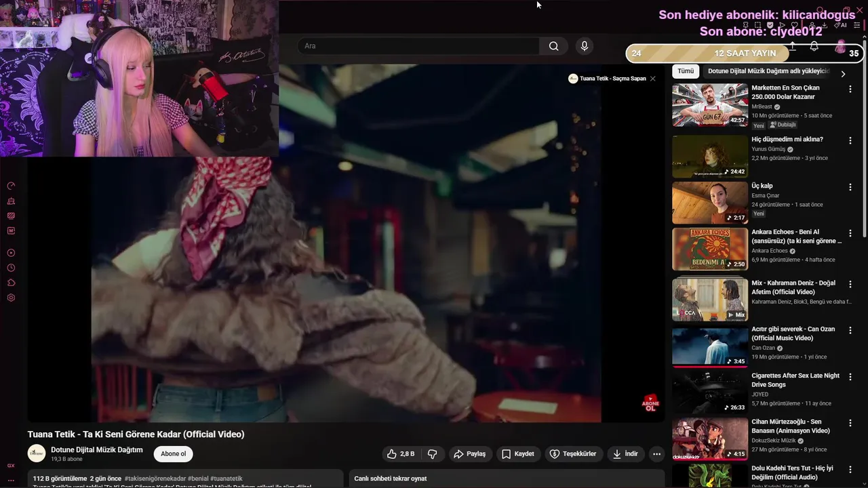
Task: Click the Kaydet save button
Action: click(x=517, y=454)
